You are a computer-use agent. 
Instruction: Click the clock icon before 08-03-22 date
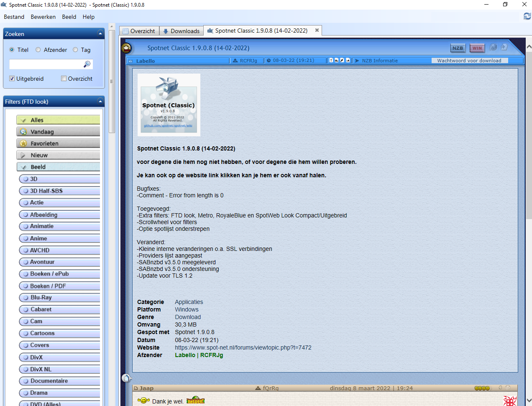(269, 61)
